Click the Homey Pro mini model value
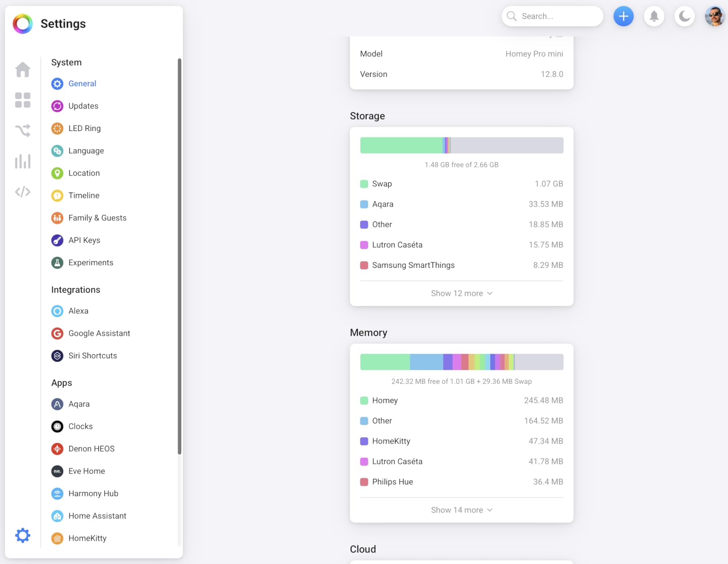Viewport: 728px width, 564px height. point(534,54)
